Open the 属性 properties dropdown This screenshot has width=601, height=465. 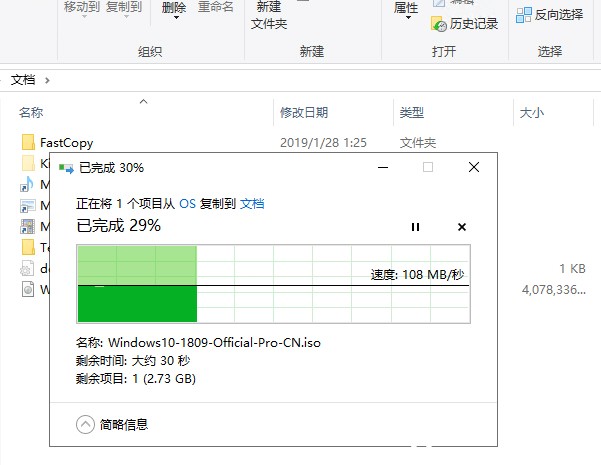[406, 9]
